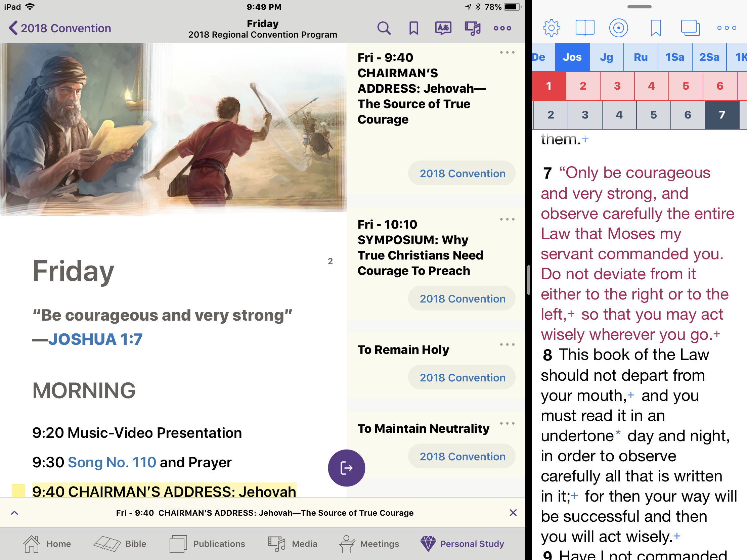Select chapter 3 in red chapter row
Image resolution: width=747 pixels, height=560 pixels.
pos(617,86)
